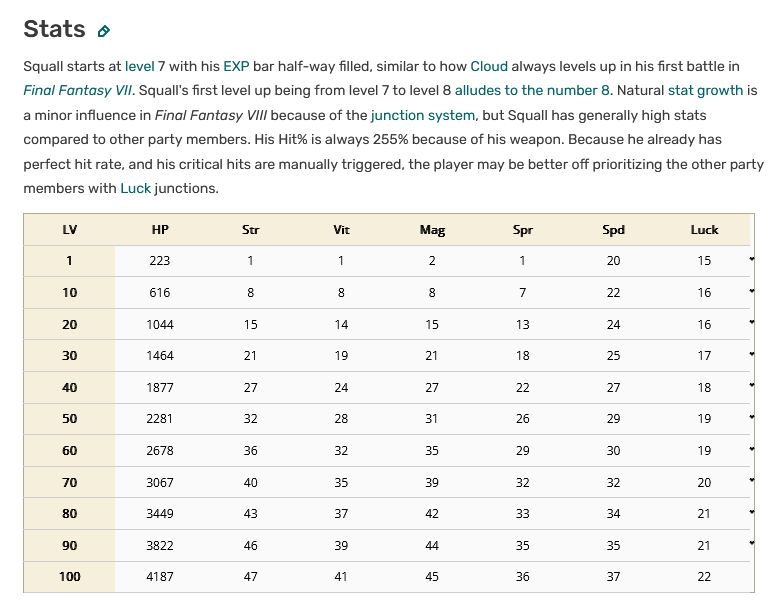Click HP value '1877'

pyautogui.click(x=160, y=388)
